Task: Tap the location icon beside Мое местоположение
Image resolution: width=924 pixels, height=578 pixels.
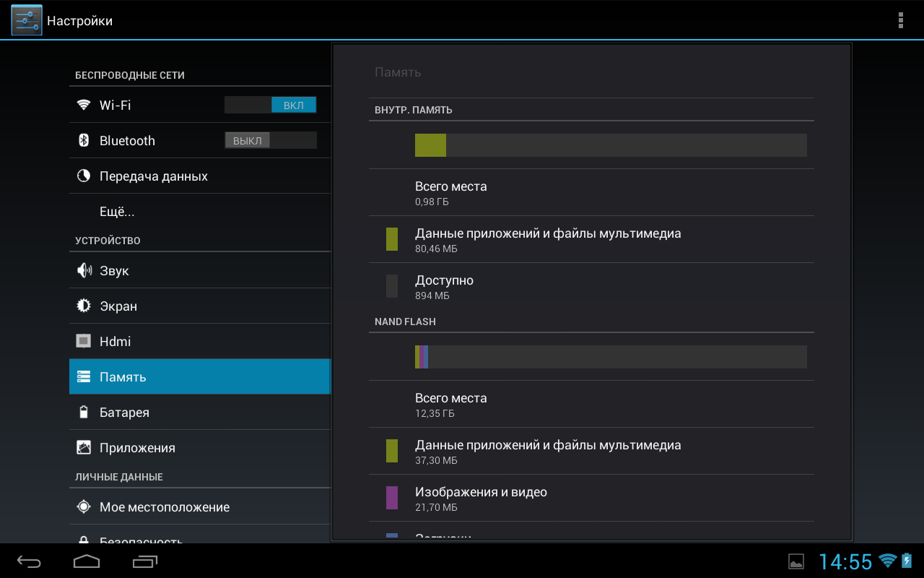Action: [84, 506]
